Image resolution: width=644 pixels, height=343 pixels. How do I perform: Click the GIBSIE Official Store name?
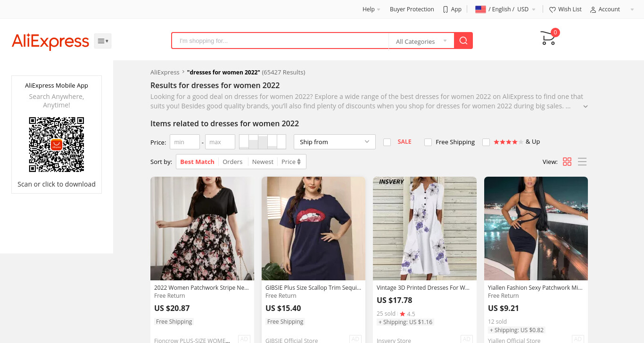pyautogui.click(x=291, y=340)
